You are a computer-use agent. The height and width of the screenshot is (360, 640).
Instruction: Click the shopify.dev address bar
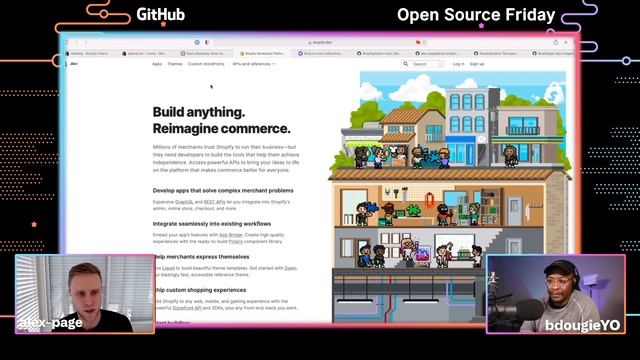tap(320, 42)
